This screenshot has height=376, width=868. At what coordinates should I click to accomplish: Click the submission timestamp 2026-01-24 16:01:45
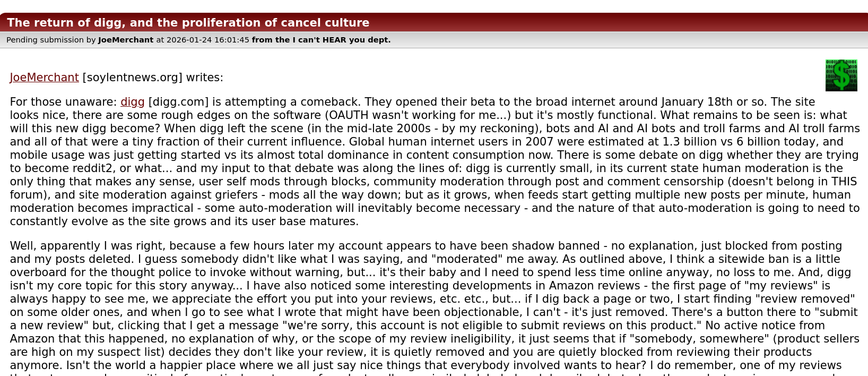pyautogui.click(x=207, y=40)
